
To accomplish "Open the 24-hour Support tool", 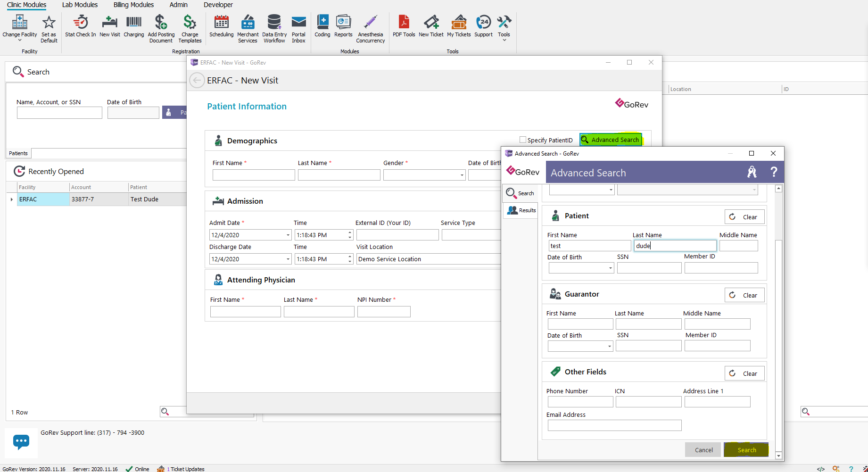I will coord(484,26).
